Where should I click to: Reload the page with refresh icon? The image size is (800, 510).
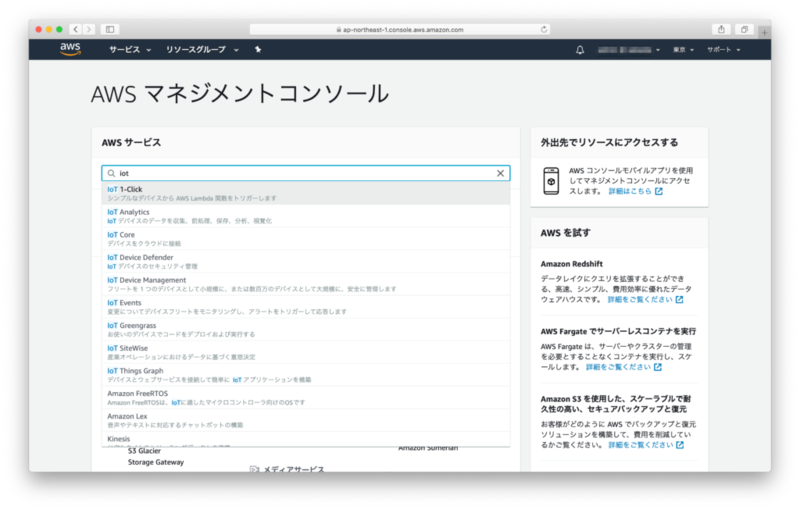[544, 30]
